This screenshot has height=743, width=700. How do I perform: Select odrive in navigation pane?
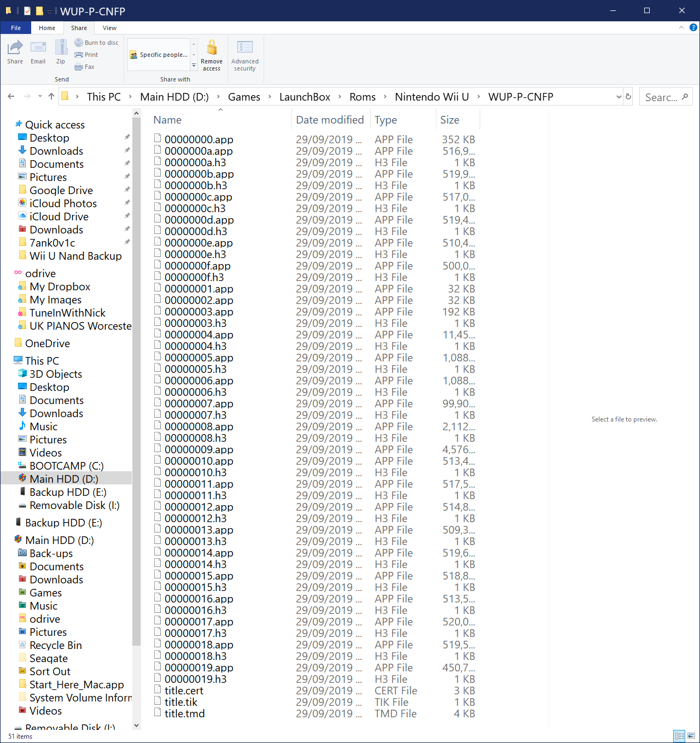click(40, 273)
